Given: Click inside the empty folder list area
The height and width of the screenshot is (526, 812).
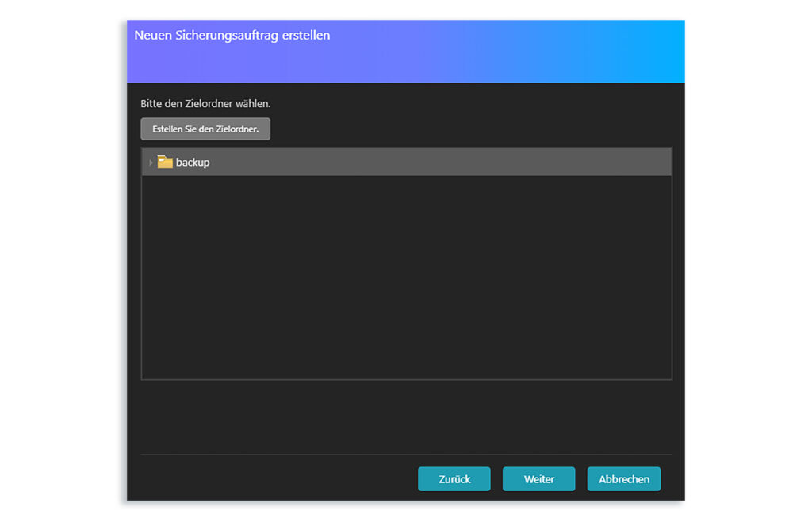Looking at the screenshot, I should 406,278.
